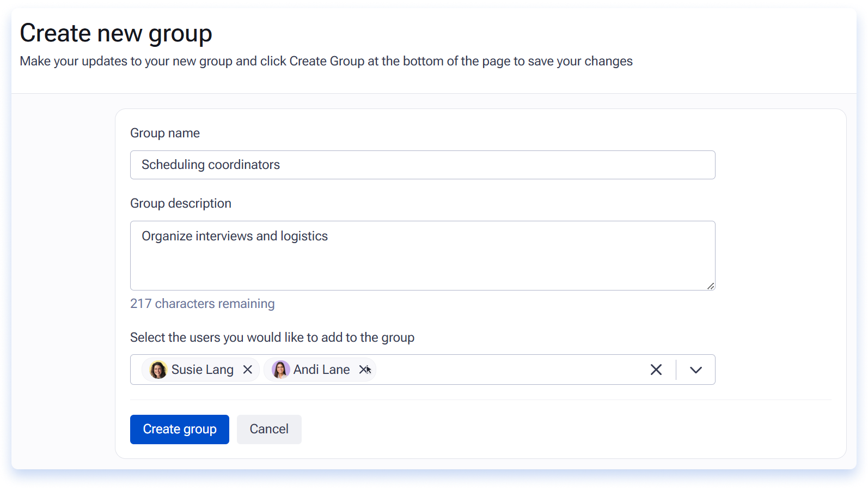The width and height of the screenshot is (868, 490).
Task: Click the Create new group heading
Action: click(116, 33)
